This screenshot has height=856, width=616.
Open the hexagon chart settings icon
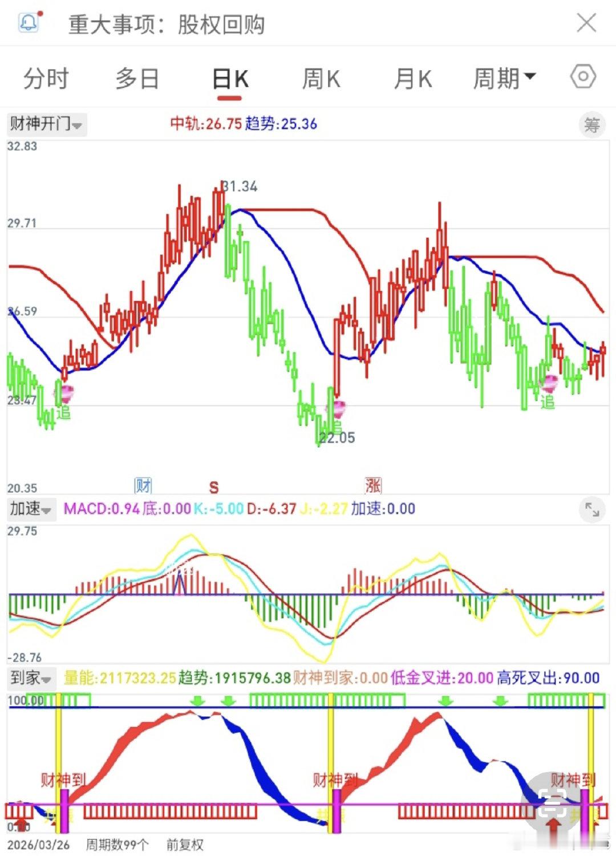coord(583,76)
